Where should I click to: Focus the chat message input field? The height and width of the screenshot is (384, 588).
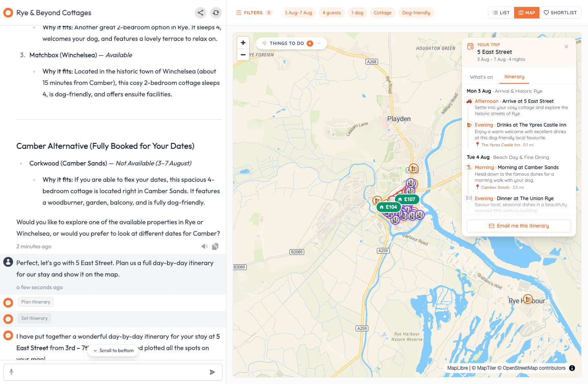113,372
